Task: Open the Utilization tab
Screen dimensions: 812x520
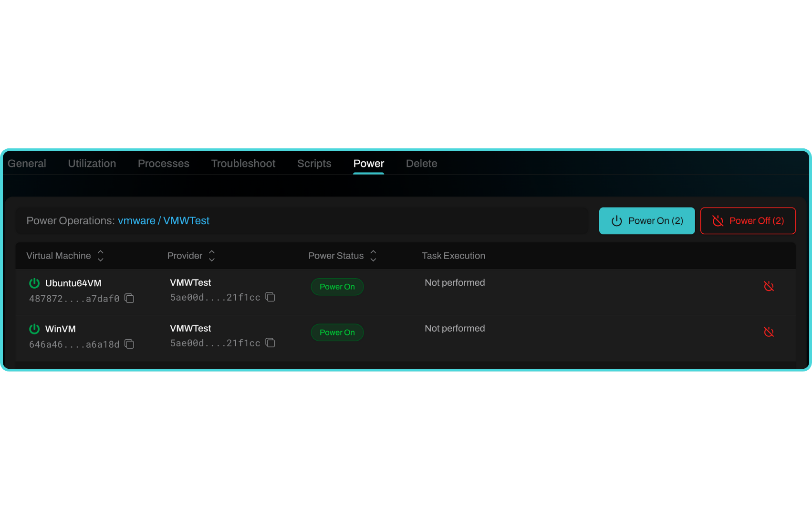Action: 92,163
